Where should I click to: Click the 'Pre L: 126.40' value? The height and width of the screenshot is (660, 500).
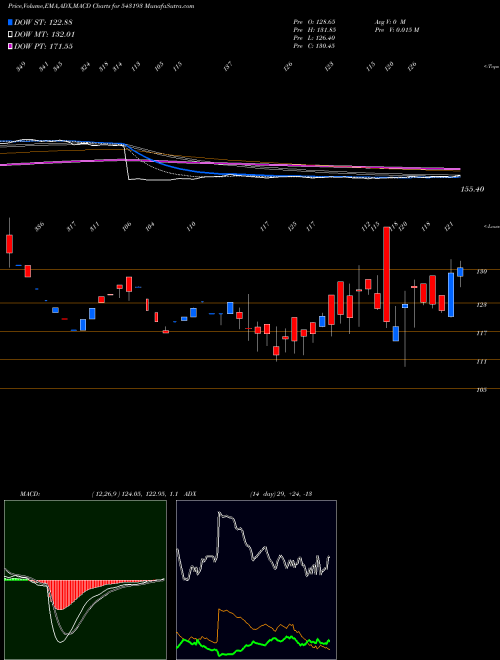tap(314, 38)
